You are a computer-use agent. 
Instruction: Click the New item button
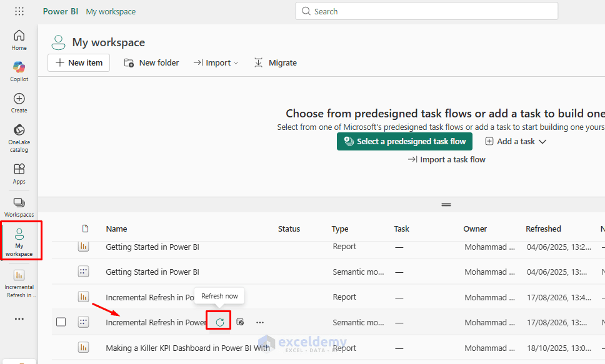[79, 63]
